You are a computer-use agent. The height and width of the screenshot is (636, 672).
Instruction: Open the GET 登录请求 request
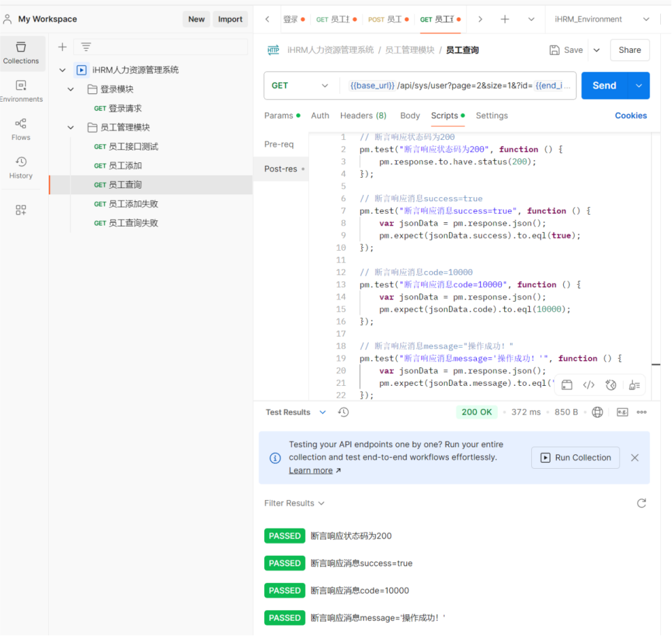pyautogui.click(x=118, y=109)
